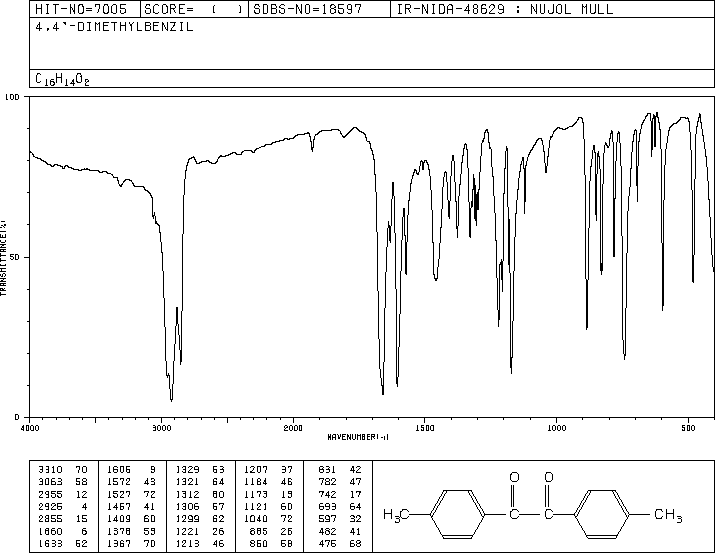Click the 693 wavenumber table cell

(327, 506)
